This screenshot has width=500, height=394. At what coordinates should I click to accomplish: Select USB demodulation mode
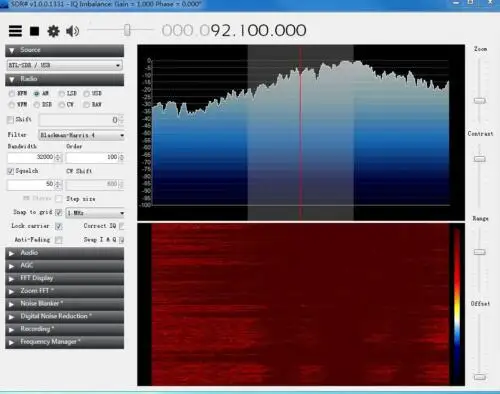click(x=86, y=94)
